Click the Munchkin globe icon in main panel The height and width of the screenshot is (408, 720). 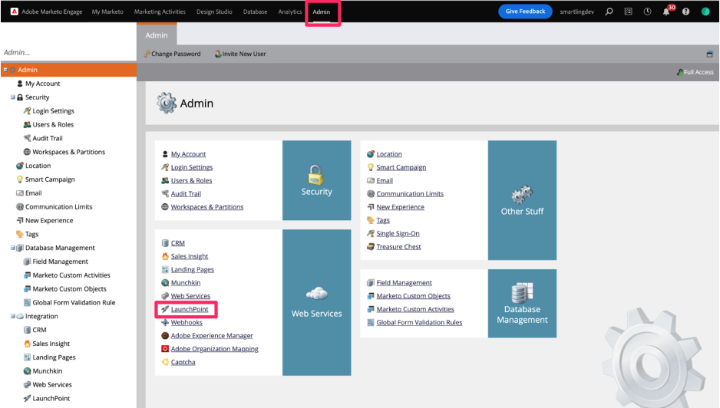[x=165, y=283]
